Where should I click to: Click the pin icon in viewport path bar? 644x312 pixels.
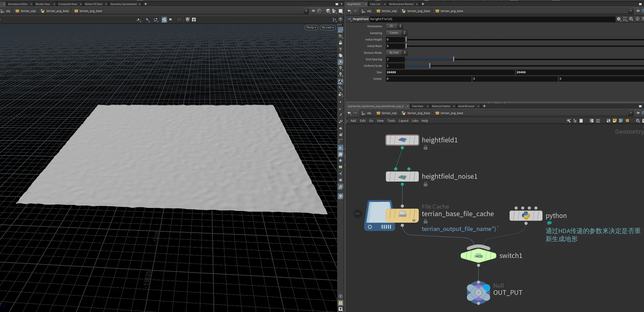(313, 11)
